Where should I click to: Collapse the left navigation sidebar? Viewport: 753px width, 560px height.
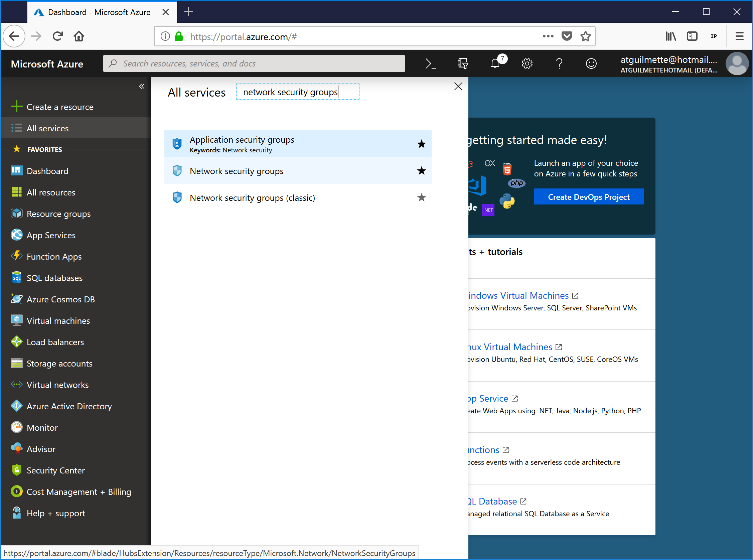coord(142,86)
